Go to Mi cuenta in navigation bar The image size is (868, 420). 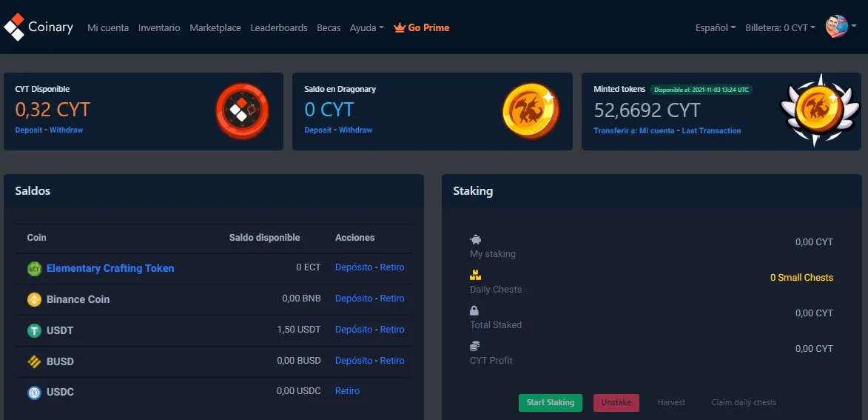coord(108,27)
